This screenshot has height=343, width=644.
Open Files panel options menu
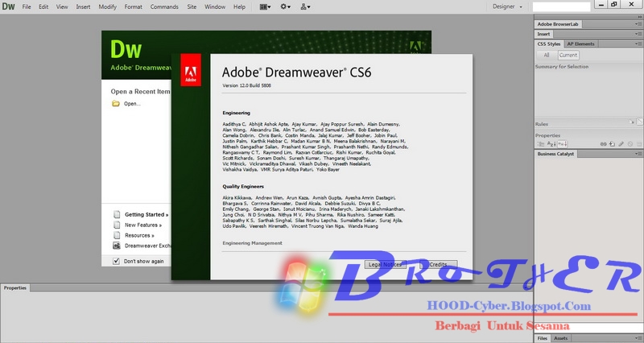pos(638,338)
